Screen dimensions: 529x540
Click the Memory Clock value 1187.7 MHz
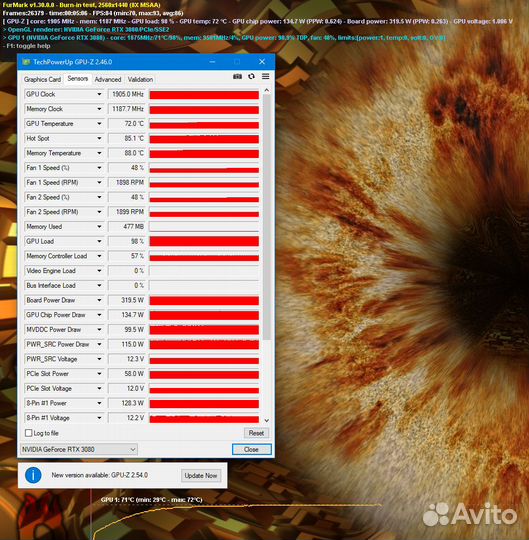tap(128, 109)
